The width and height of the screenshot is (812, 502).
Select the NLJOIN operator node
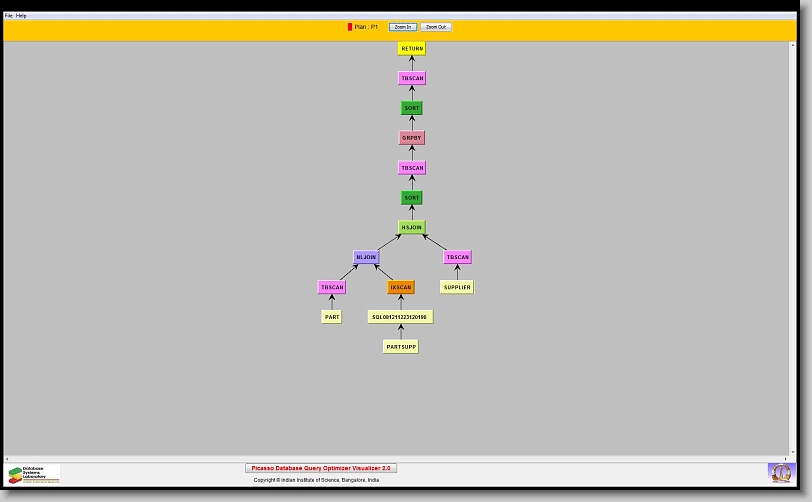coord(367,257)
